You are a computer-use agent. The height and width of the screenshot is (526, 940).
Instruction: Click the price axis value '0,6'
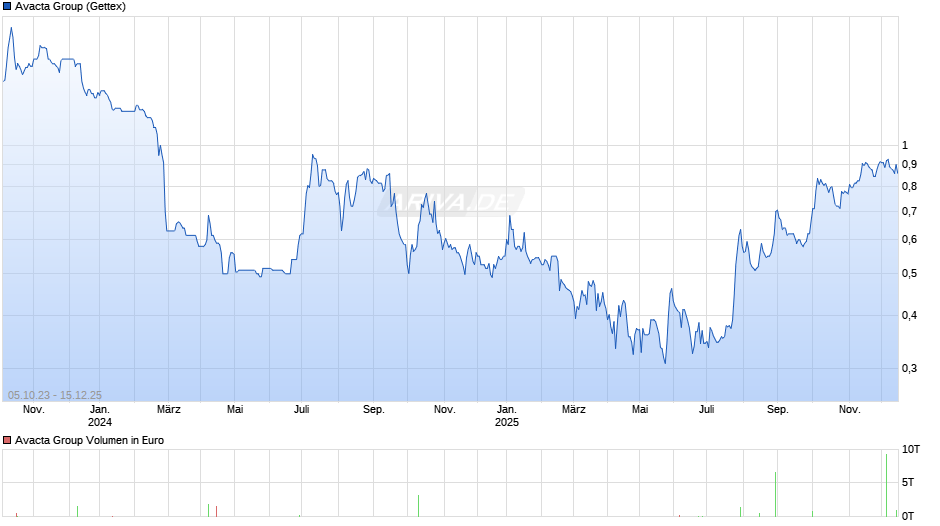pyautogui.click(x=909, y=239)
